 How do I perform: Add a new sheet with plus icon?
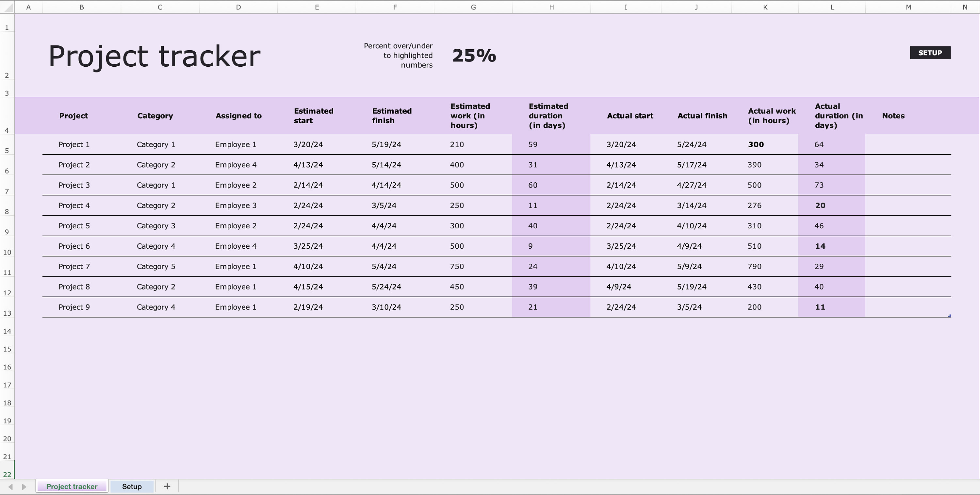pos(167,486)
